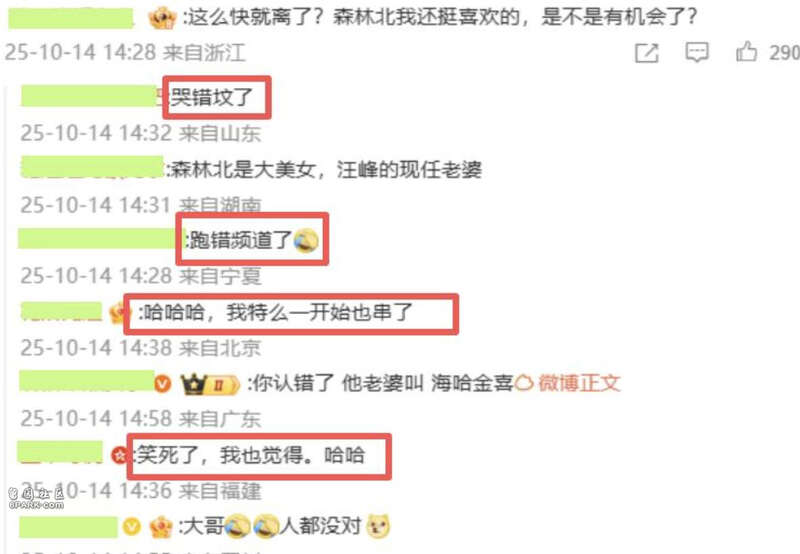Click the blurred username of the top commenter
This screenshot has height=554, width=800.
click(x=71, y=18)
